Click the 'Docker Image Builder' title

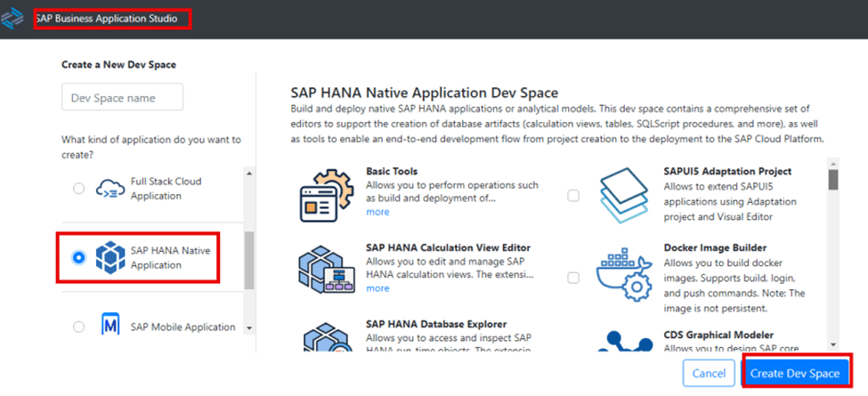point(715,247)
